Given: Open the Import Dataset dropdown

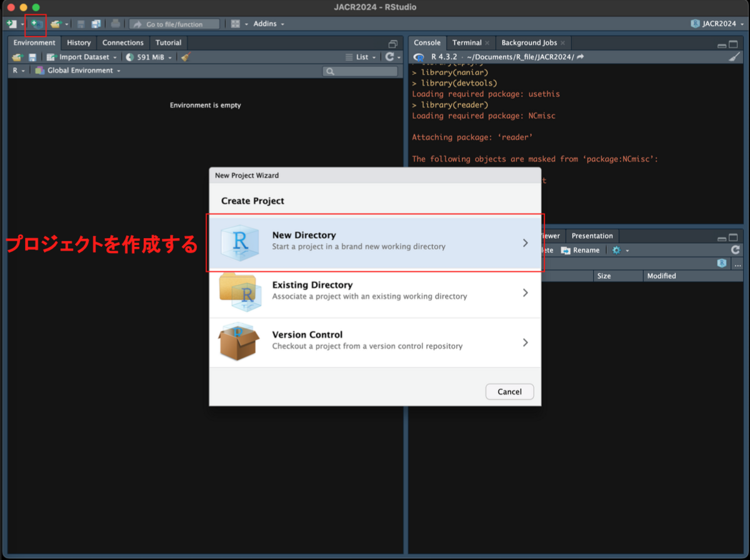Looking at the screenshot, I should (82, 57).
